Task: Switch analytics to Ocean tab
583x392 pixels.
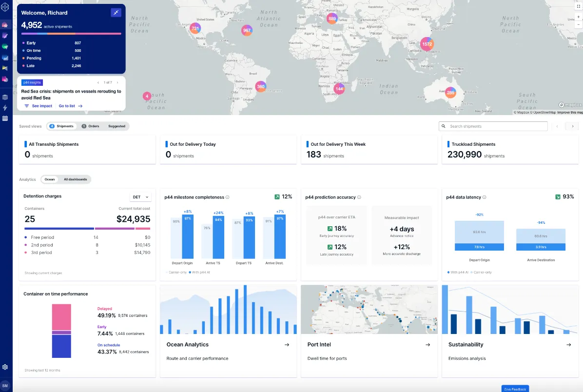Action: (x=49, y=179)
